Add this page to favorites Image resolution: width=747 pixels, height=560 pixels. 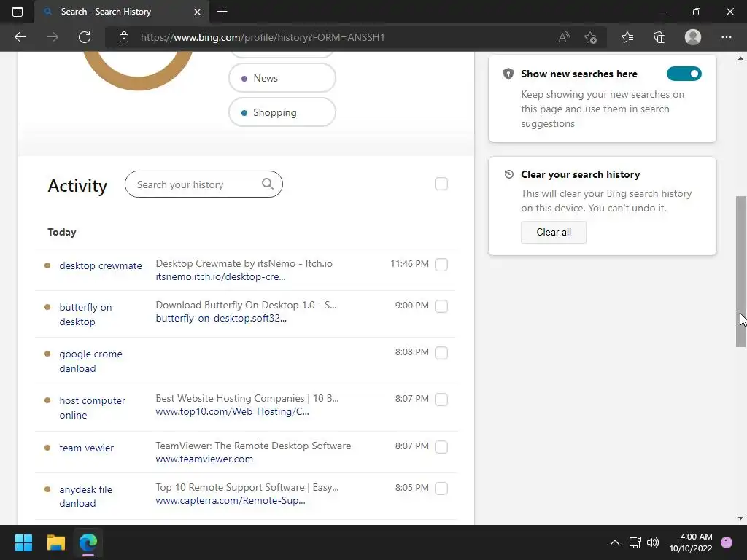(x=591, y=37)
